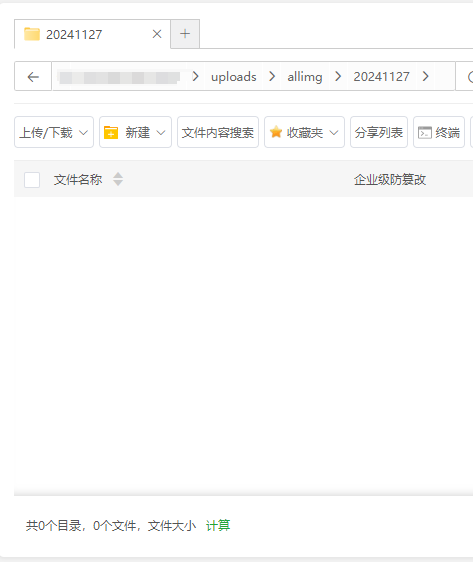This screenshot has height=562, width=473.
Task: Click the 文件内容搜索 button
Action: [218, 132]
